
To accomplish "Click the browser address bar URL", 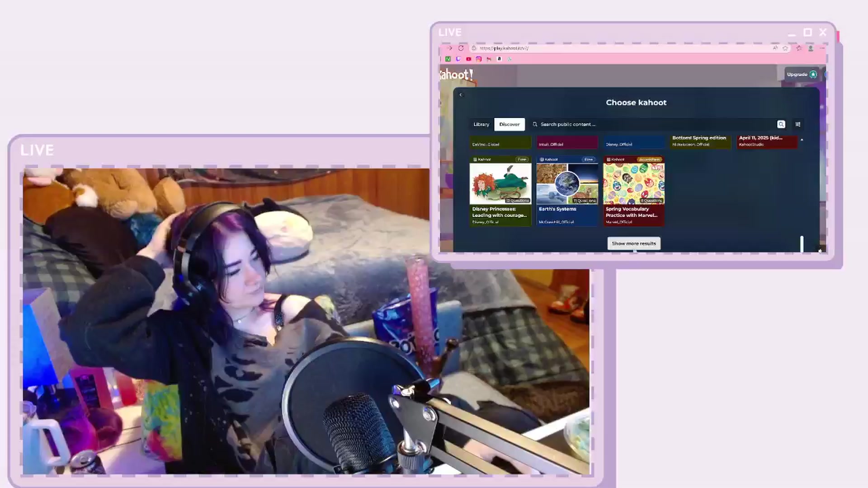I will (504, 48).
